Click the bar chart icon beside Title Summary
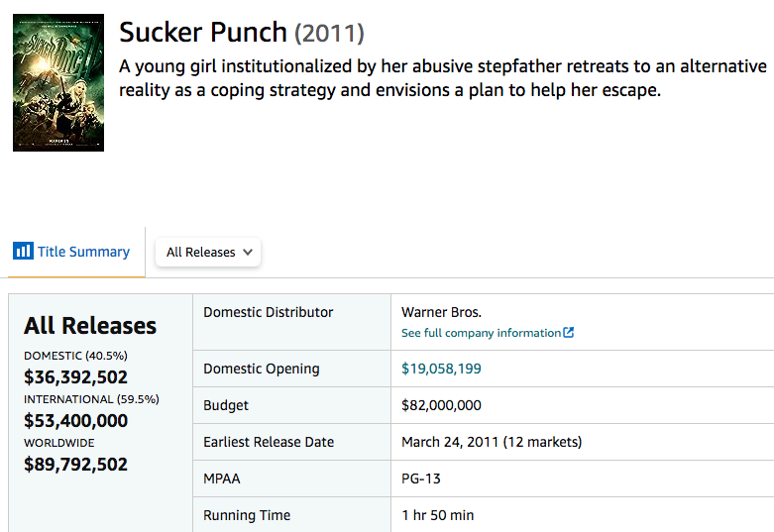Viewport: 774px width, 532px height. [23, 251]
